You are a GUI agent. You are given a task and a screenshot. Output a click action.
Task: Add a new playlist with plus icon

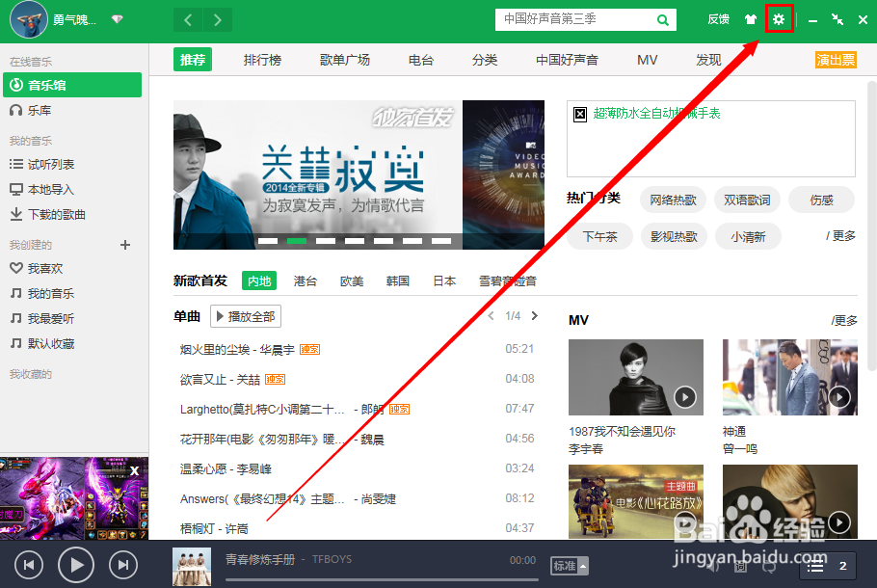tap(125, 245)
